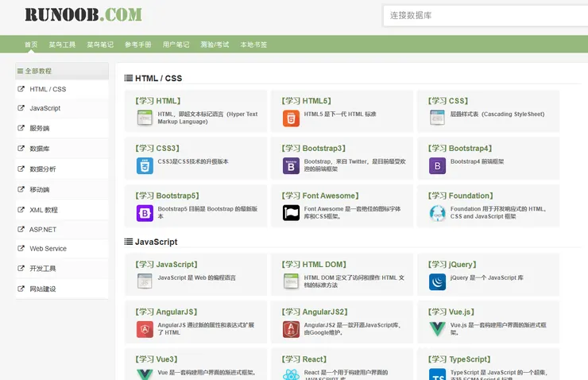Screen dimensions: 588x380
Task: Click the list icon beside HTML / CSS heading
Action: tap(128, 78)
